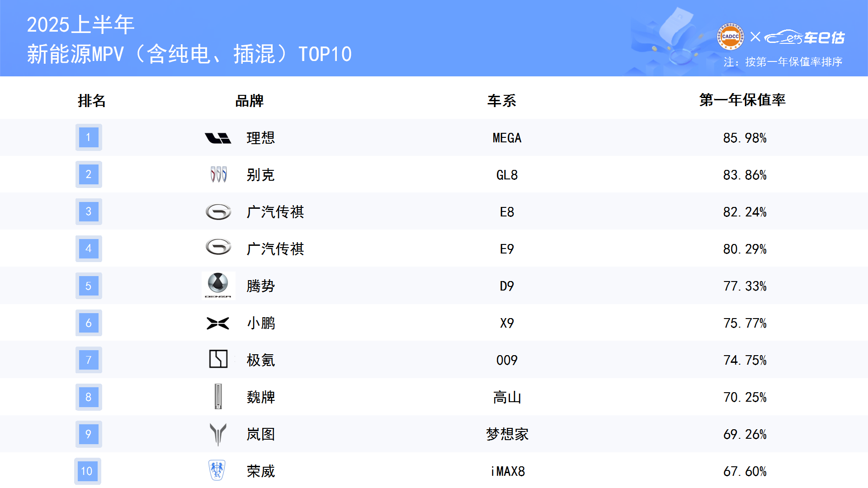Click the value 80.29%
The width and height of the screenshot is (868, 488).
pyautogui.click(x=745, y=249)
